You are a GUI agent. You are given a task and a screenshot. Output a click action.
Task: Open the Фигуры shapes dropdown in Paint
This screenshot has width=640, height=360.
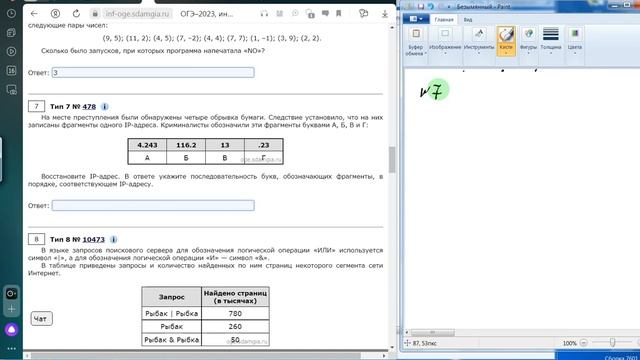click(x=528, y=41)
